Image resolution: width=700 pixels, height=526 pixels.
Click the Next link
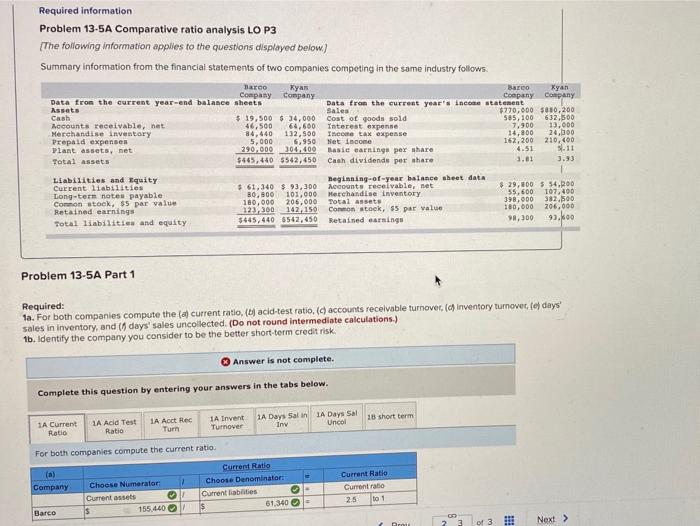coord(546,519)
